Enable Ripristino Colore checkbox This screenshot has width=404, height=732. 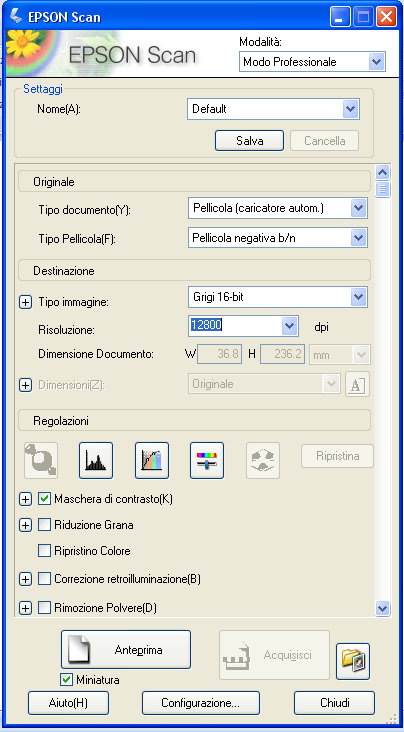tap(44, 551)
